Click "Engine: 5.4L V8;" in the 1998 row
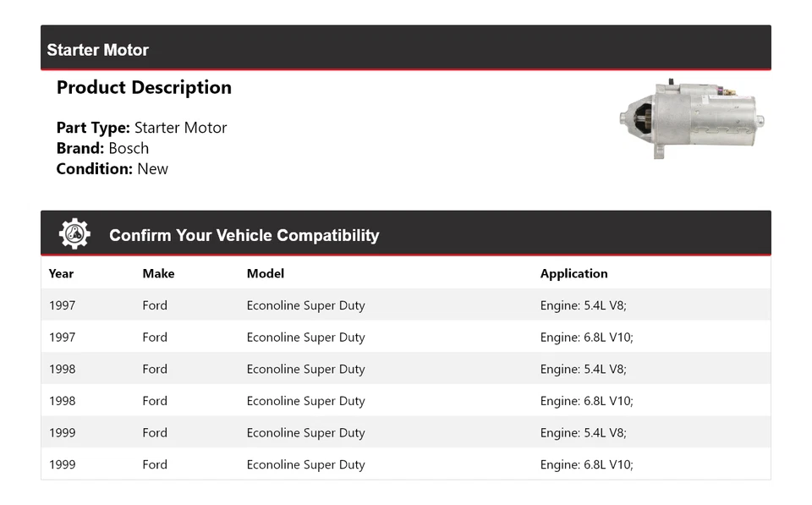Image resolution: width=812 pixels, height=505 pixels. tap(583, 369)
